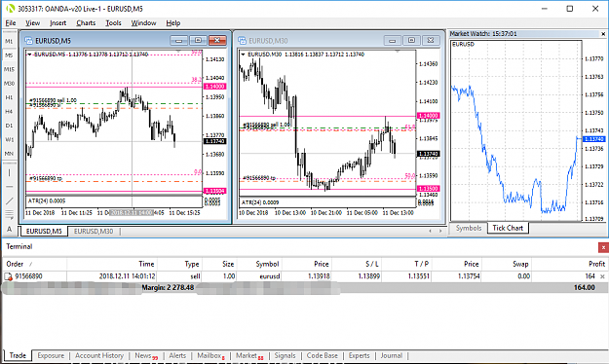The image size is (609, 364).
Task: Switch to the Symbols tab in Market Watch
Action: [x=469, y=228]
